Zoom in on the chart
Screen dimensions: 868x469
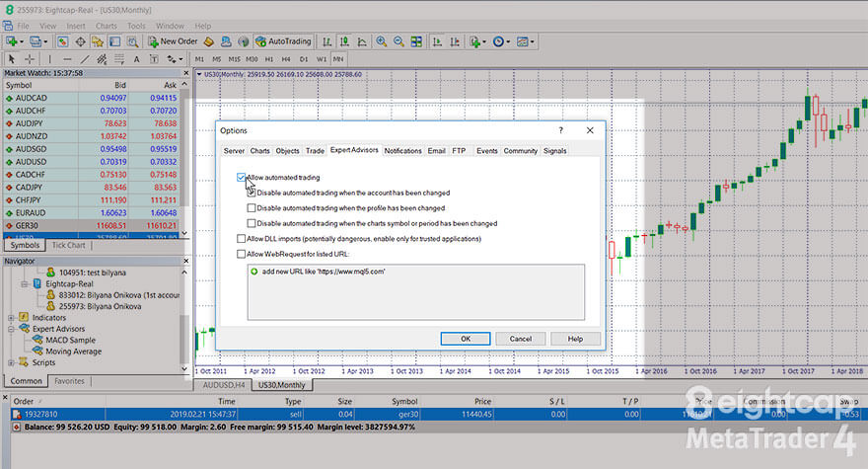tap(382, 41)
